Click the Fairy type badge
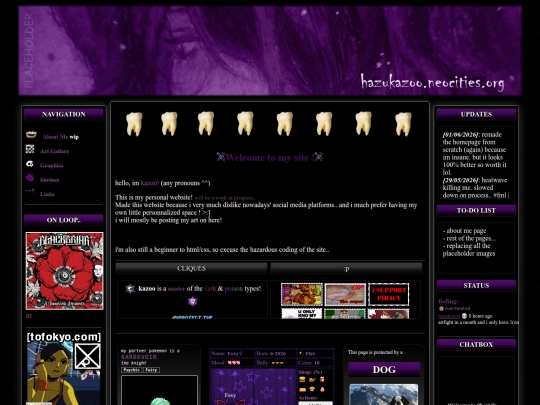 (x=151, y=370)
